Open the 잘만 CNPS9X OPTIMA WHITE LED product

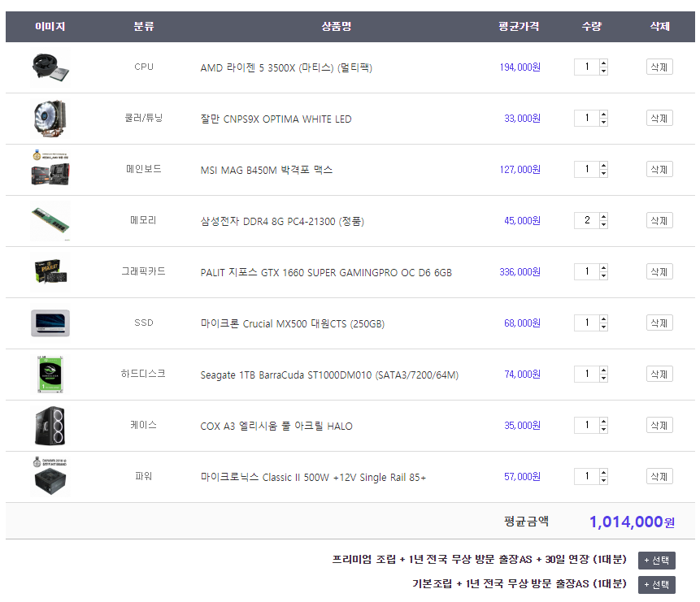click(276, 119)
